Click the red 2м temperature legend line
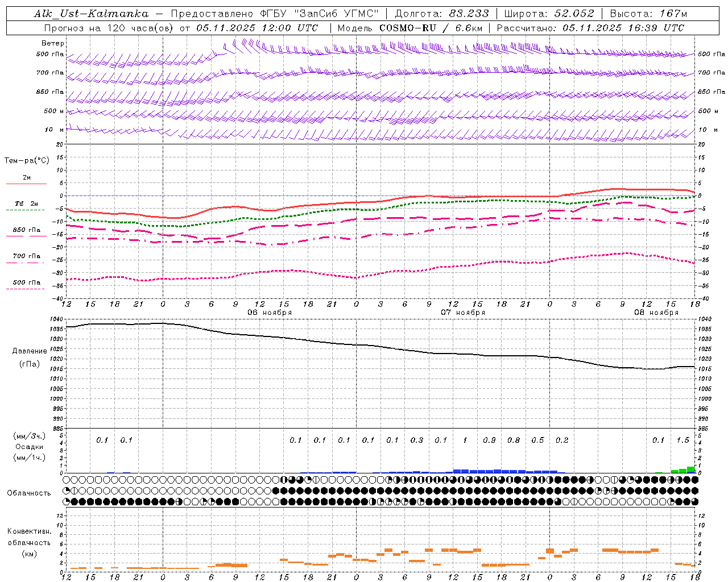Image resolution: width=728 pixels, height=582 pixels. pos(26,184)
